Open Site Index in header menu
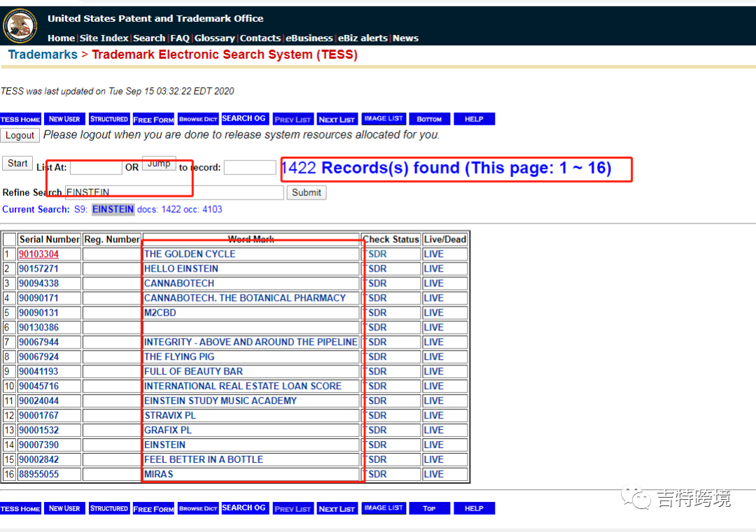This screenshot has width=756, height=532. 104,38
